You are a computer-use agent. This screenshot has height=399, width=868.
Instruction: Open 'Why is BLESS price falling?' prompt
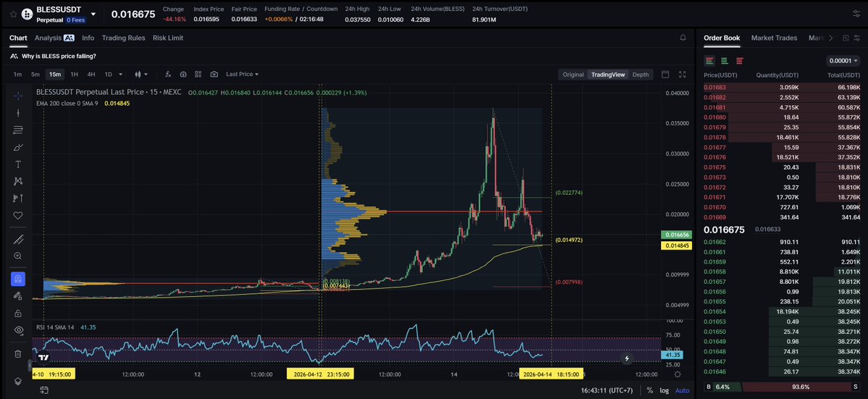click(59, 56)
